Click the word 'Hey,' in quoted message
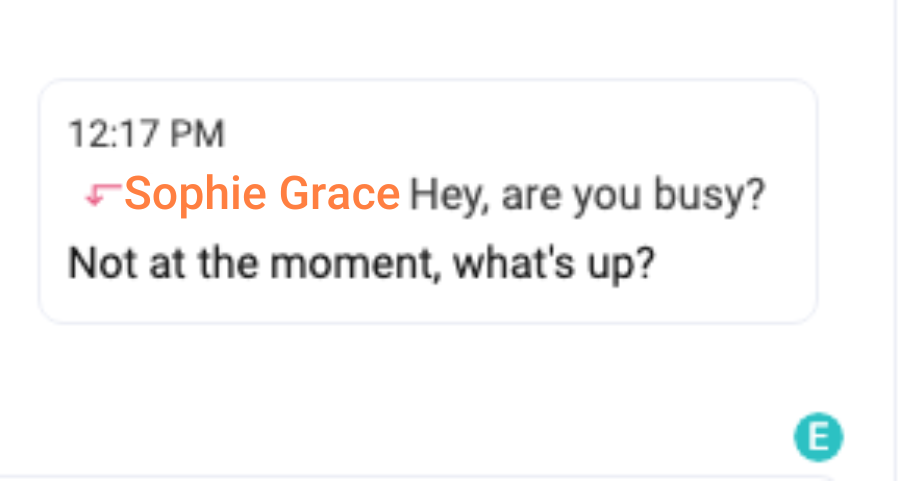The height and width of the screenshot is (481, 900). [449, 196]
